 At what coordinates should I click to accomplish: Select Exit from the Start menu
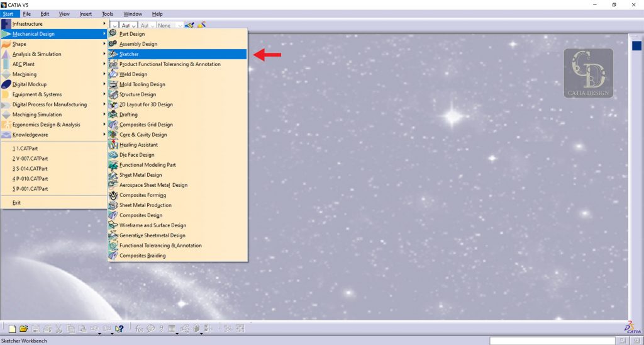tap(54, 202)
